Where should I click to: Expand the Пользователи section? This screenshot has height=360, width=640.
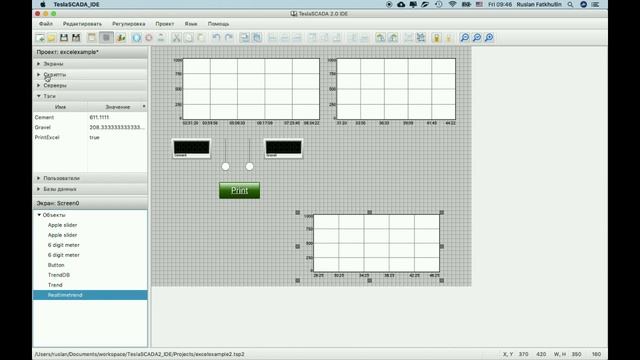(x=39, y=178)
